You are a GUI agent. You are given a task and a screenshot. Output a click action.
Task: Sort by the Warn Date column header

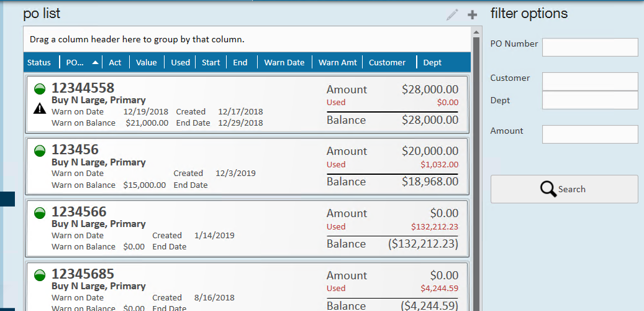[x=284, y=63]
